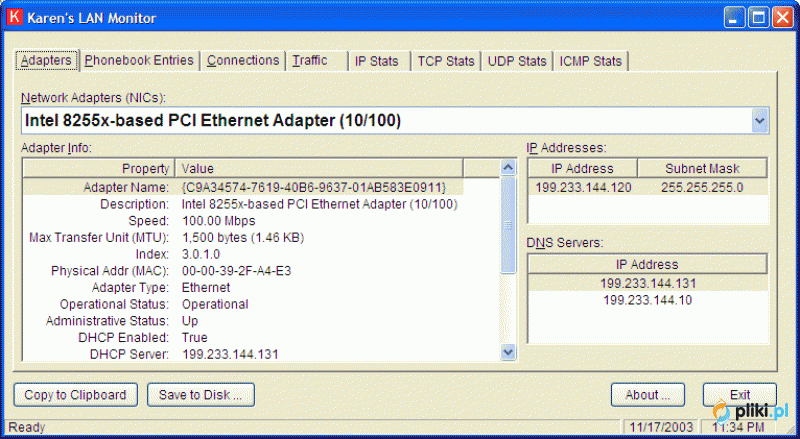Select the Adapter Name GUID value

[314, 187]
